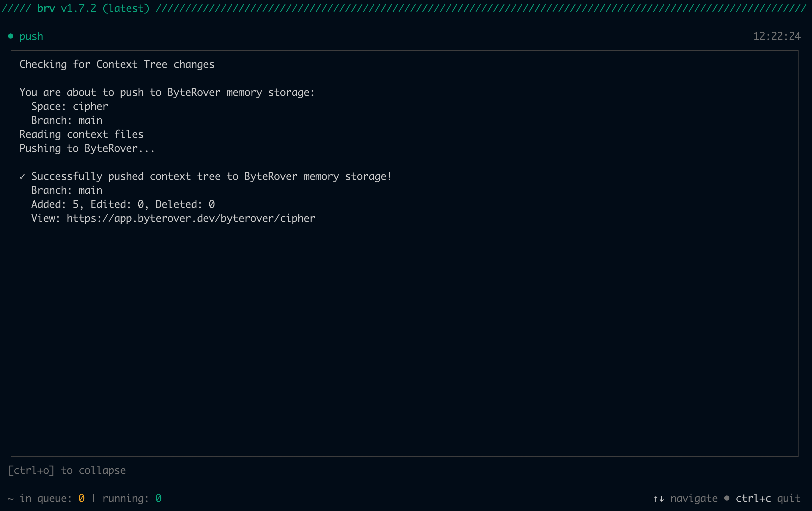Screen dimensions: 812x511
Task: Click the green status dot beside push
Action: point(10,36)
